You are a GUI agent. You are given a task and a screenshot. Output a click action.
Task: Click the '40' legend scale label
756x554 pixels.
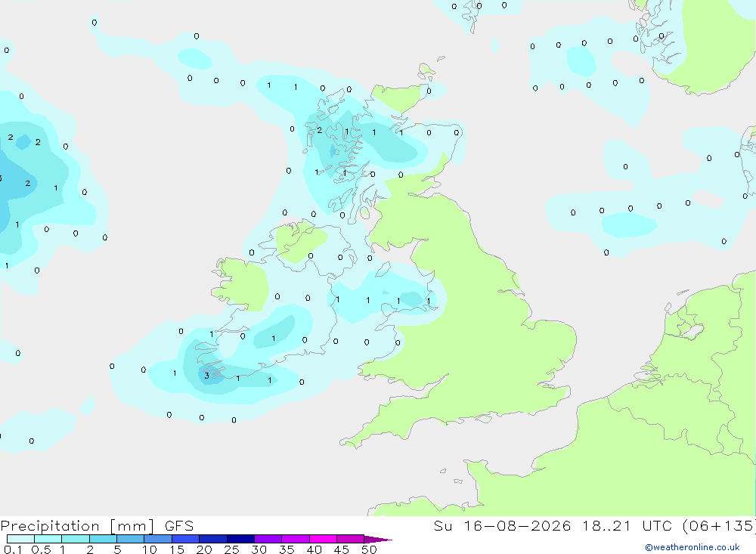[314, 549]
